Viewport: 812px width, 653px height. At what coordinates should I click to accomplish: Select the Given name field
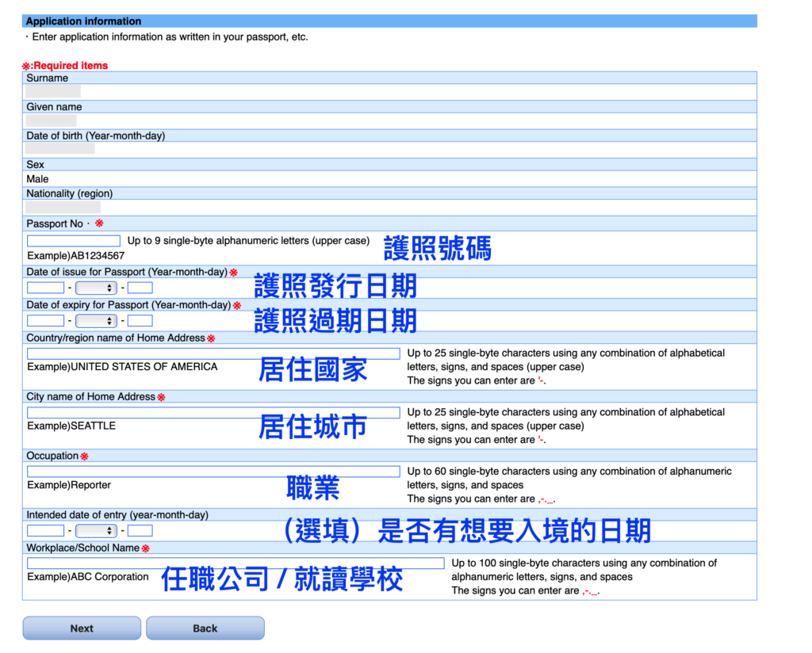(51, 120)
